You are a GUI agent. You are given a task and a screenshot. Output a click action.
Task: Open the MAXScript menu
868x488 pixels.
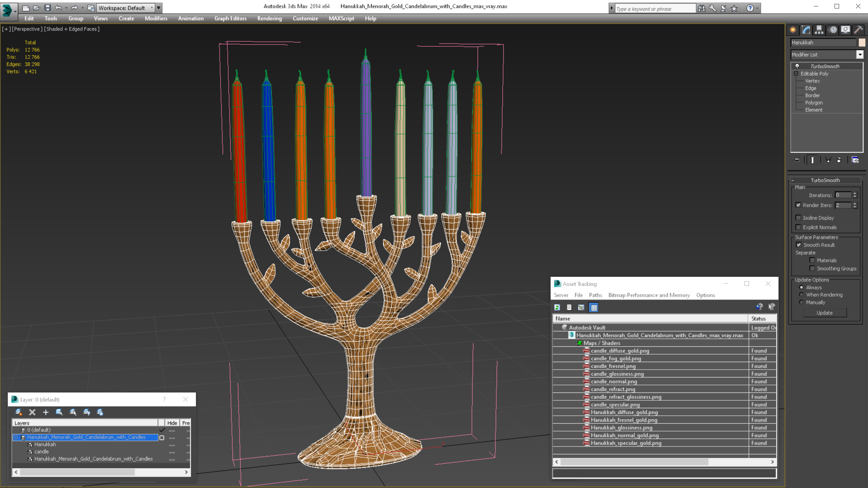(x=341, y=18)
